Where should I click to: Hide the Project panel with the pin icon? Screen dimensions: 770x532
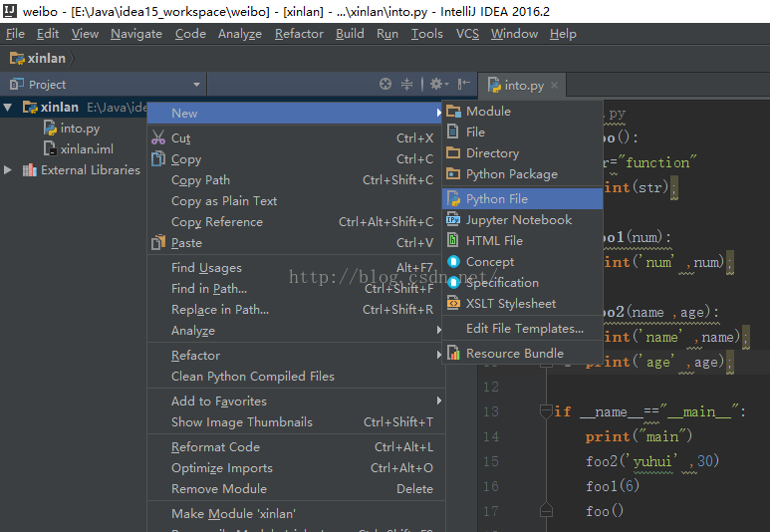(x=463, y=84)
